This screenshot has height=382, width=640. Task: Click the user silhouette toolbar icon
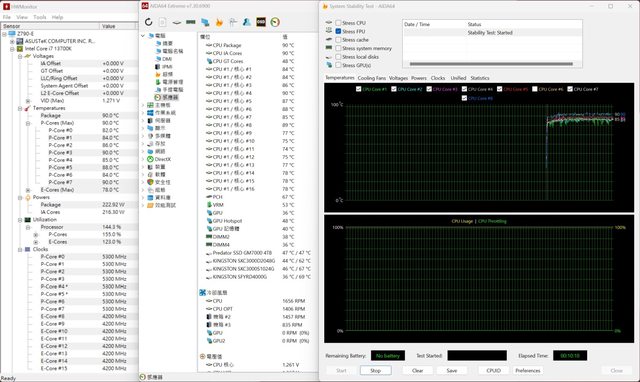click(247, 22)
